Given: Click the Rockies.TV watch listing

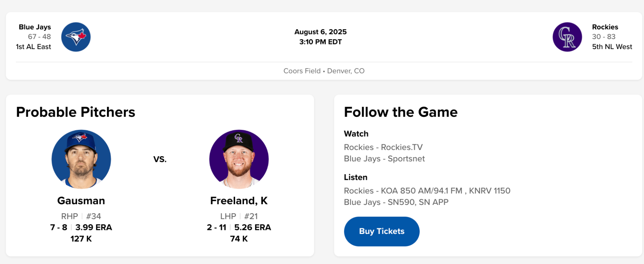Looking at the screenshot, I should point(383,147).
